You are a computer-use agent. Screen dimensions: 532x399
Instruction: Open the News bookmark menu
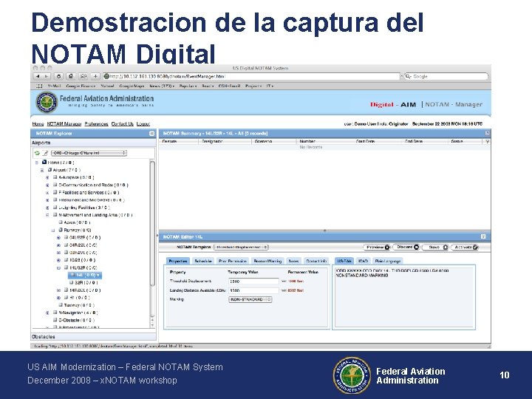(x=162, y=86)
